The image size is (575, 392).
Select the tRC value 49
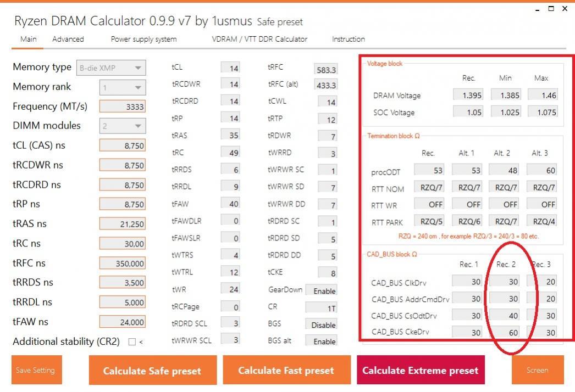(x=230, y=153)
